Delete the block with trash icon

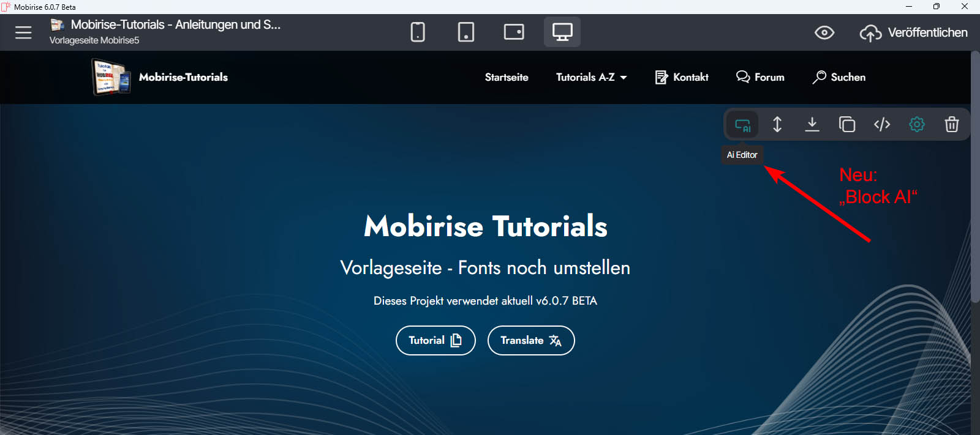click(x=952, y=125)
